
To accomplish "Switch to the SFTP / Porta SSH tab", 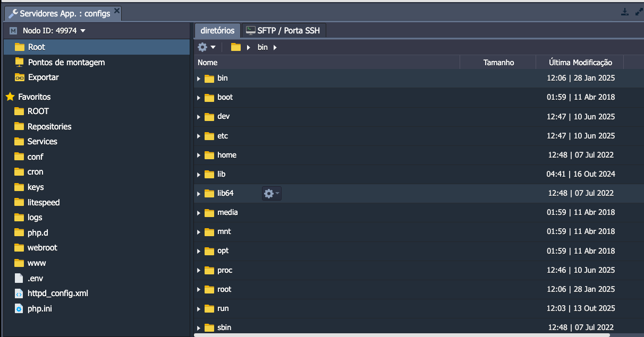I will tap(283, 31).
